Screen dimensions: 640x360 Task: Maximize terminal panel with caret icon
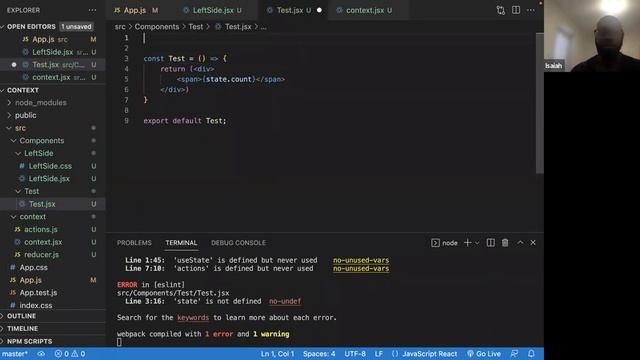(520, 243)
